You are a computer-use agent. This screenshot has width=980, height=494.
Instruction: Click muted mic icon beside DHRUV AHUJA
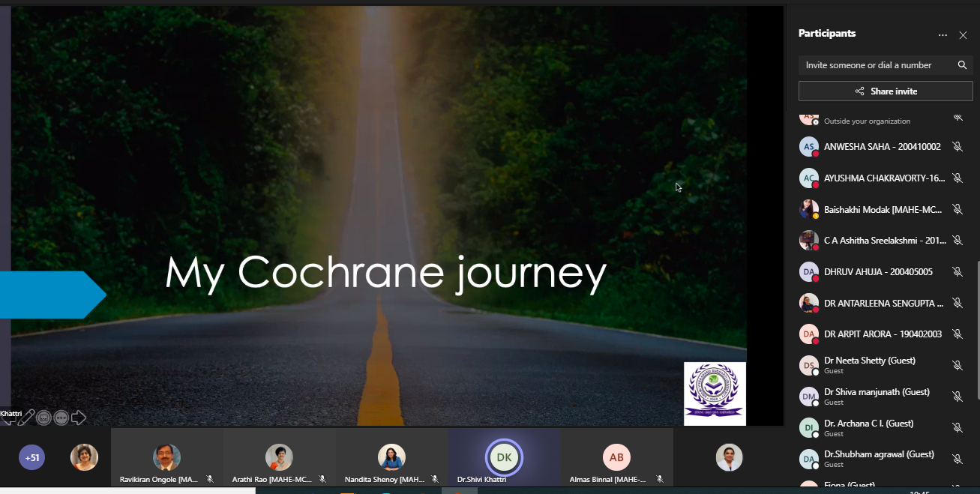(x=958, y=271)
